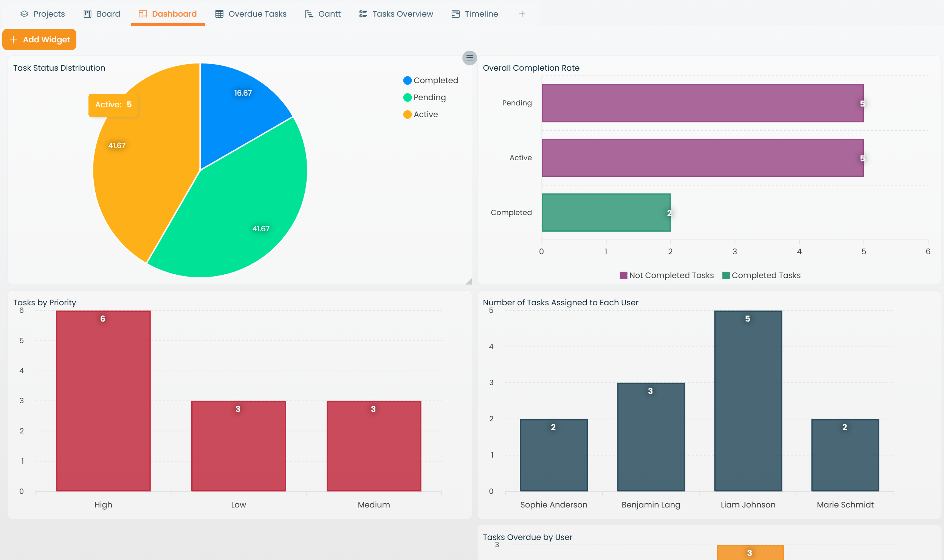Click the Task Status Distribution title

point(59,68)
